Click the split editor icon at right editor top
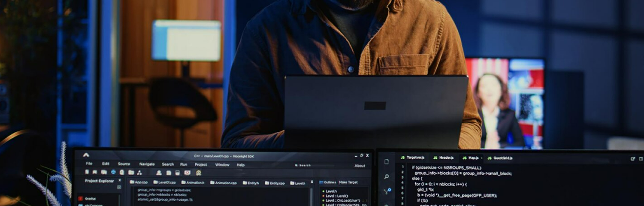Viewport: 644px width, 206px height. (x=641, y=159)
